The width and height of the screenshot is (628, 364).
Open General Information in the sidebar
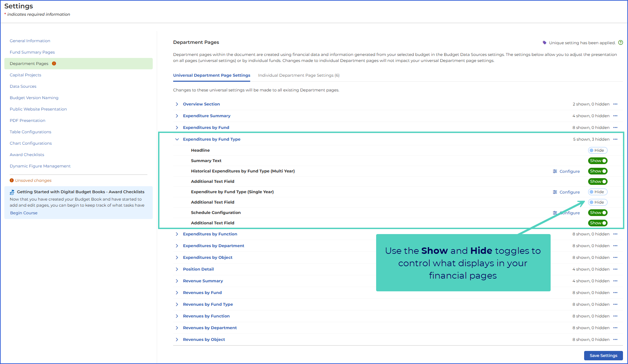[30, 41]
